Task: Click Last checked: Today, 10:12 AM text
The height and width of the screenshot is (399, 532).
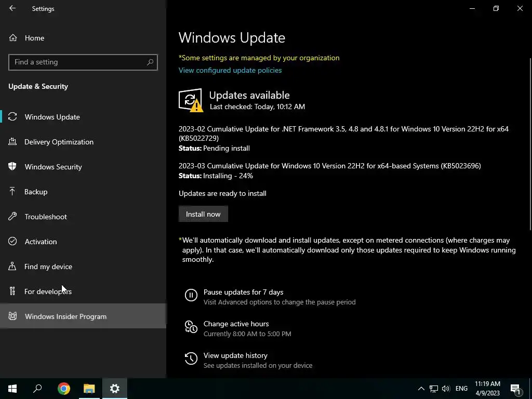Action: pos(257,107)
